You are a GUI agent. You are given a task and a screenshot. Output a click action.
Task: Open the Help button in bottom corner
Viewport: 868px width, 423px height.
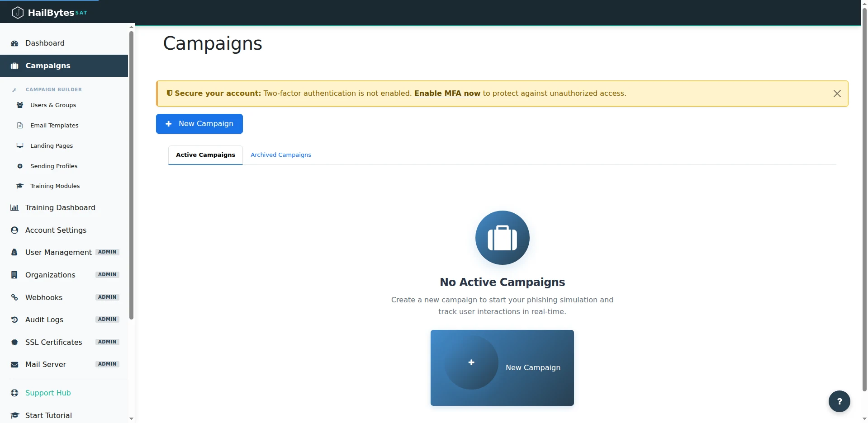(x=839, y=401)
